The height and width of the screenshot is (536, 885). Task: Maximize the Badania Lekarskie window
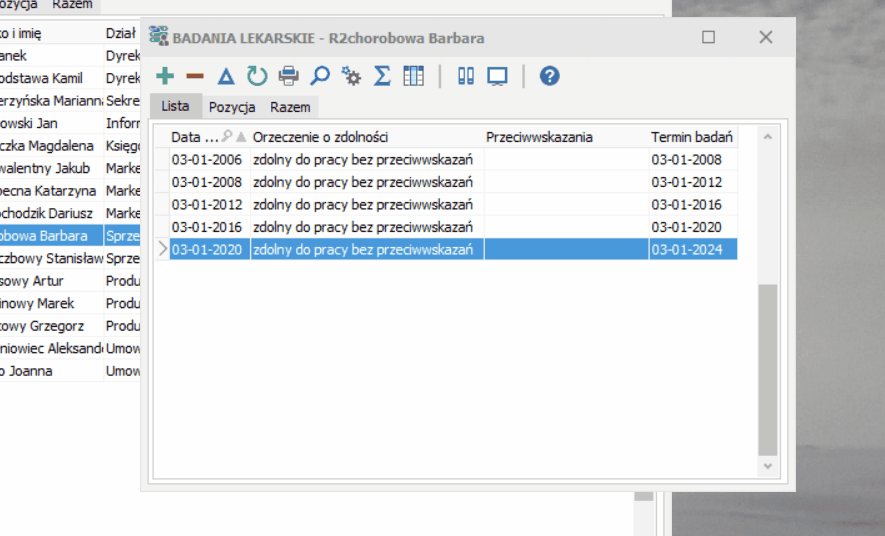pyautogui.click(x=708, y=37)
